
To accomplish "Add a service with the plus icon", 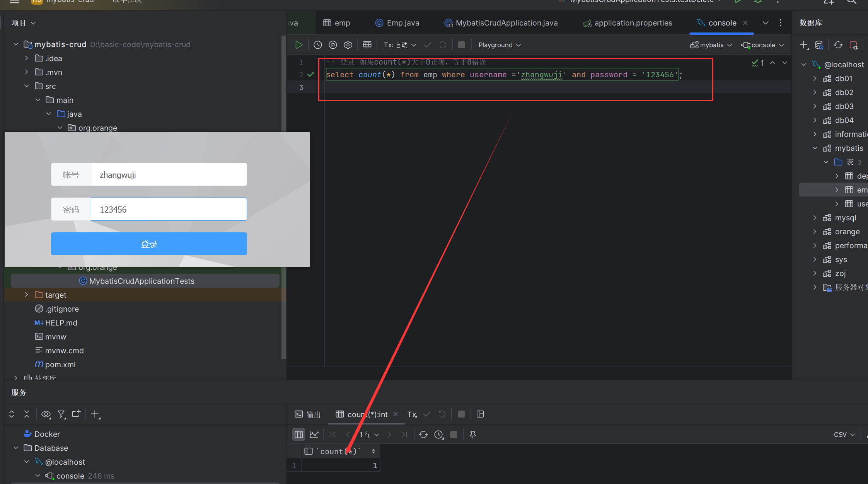I will pyautogui.click(x=95, y=414).
